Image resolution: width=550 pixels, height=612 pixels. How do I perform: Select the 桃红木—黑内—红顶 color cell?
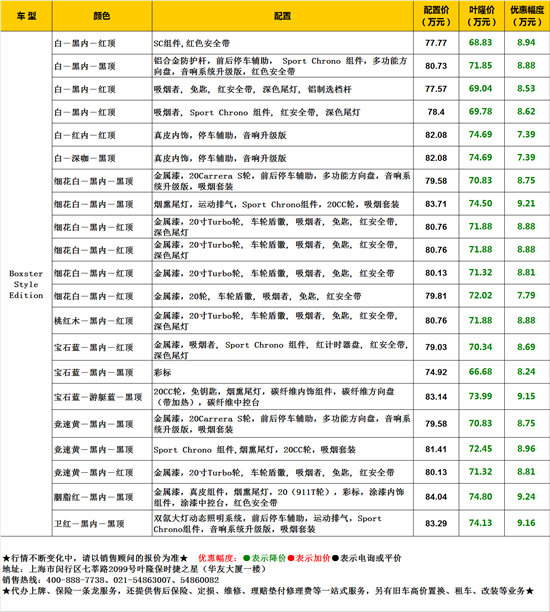102,320
